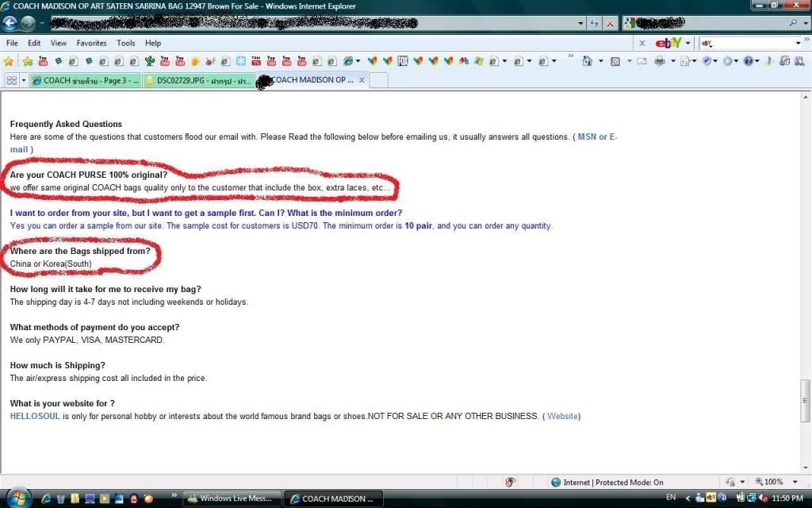Viewport: 812px width, 508px height.
Task: Open Windows Live Messenger from taskbar
Action: (232, 498)
